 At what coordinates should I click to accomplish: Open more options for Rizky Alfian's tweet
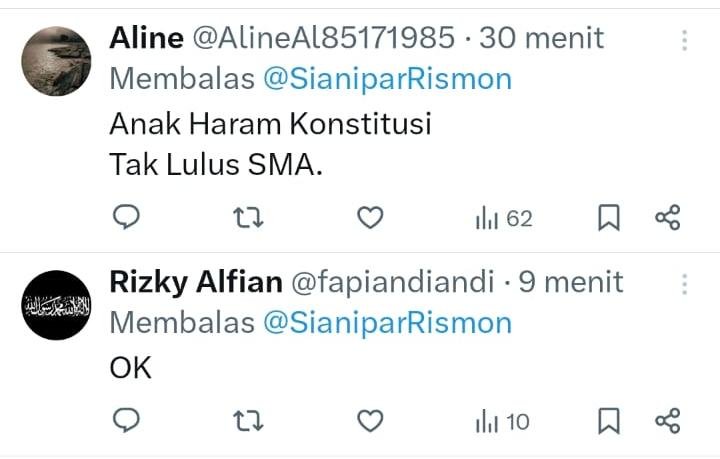(x=684, y=285)
